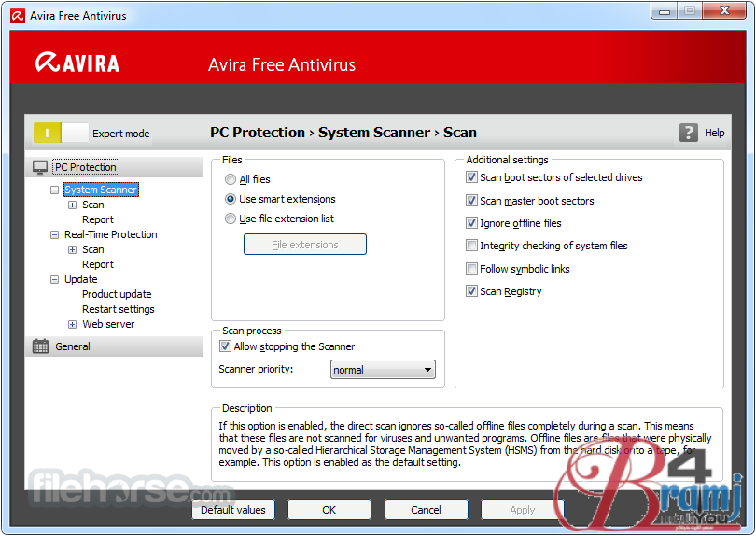Open Report under System Scanner
This screenshot has height=536, width=756.
(x=98, y=219)
